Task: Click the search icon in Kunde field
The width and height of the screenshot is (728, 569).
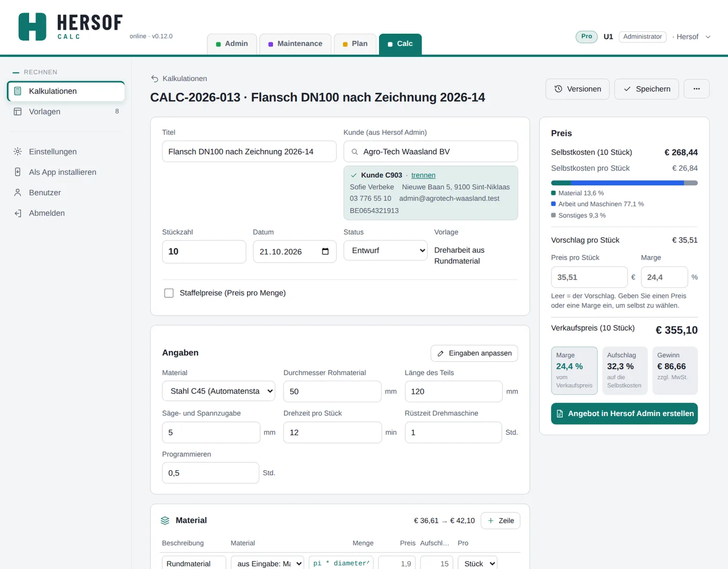Action: 355,152
